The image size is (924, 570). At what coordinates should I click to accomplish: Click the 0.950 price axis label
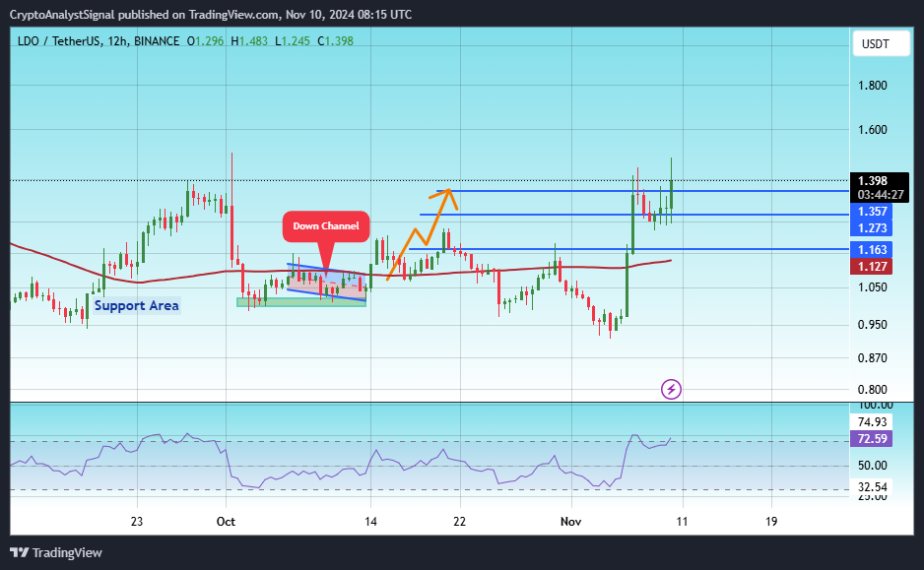pos(872,325)
